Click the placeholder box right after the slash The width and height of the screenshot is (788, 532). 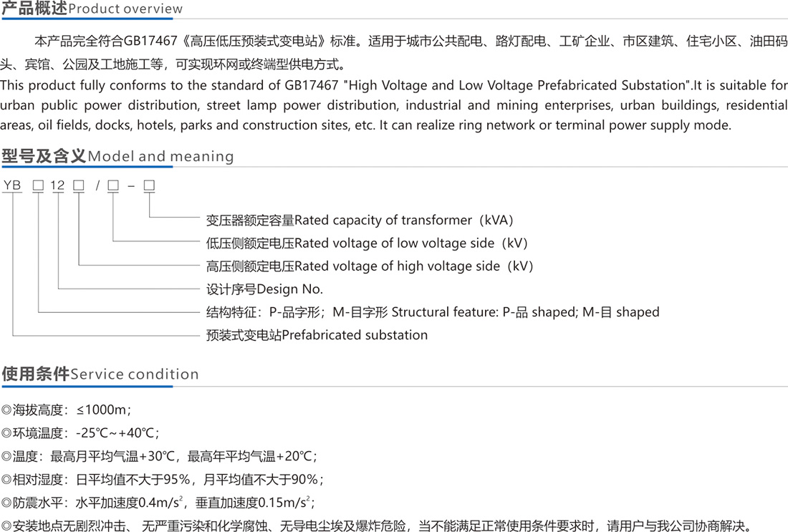[x=113, y=185]
